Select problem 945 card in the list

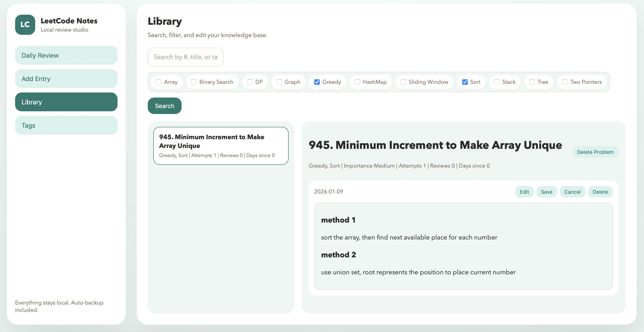pos(220,146)
